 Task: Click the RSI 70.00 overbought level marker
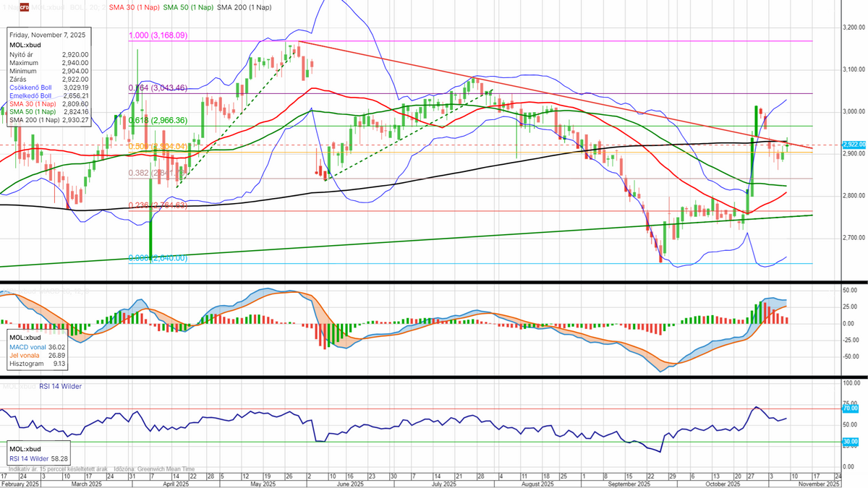point(850,408)
